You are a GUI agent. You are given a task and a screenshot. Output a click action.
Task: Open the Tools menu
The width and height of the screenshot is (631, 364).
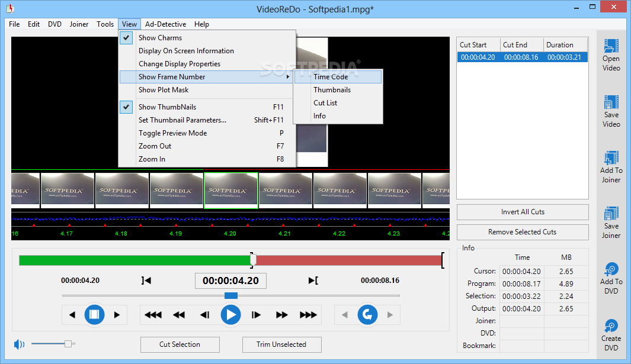coord(105,24)
